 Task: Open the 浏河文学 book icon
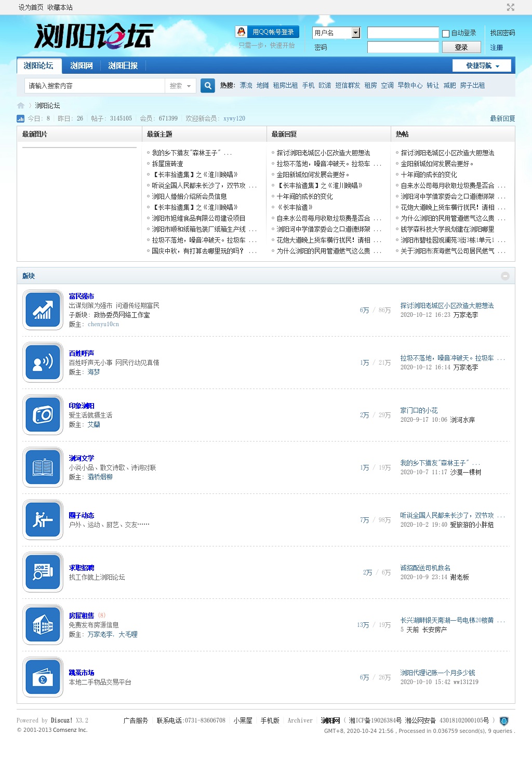click(43, 467)
